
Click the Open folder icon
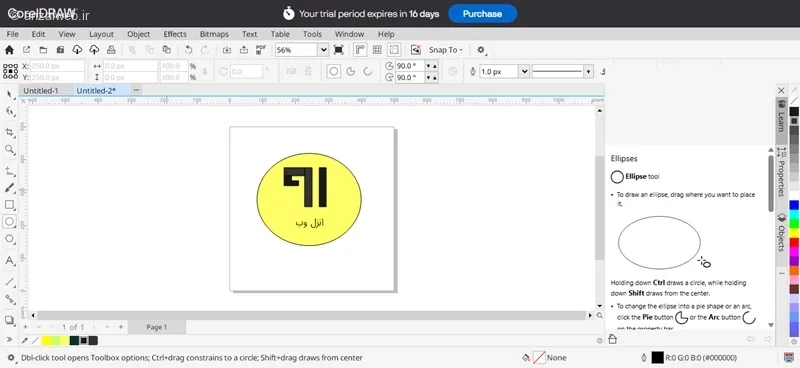click(43, 50)
